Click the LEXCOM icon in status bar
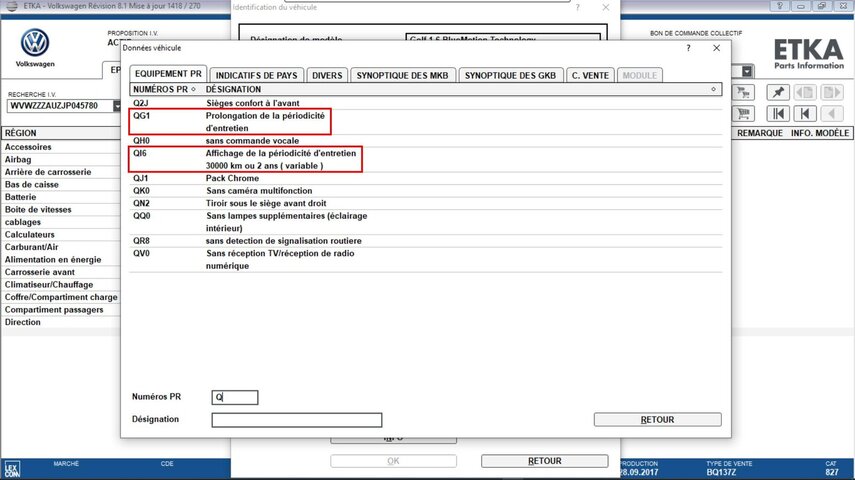The width and height of the screenshot is (855, 480). (12, 469)
